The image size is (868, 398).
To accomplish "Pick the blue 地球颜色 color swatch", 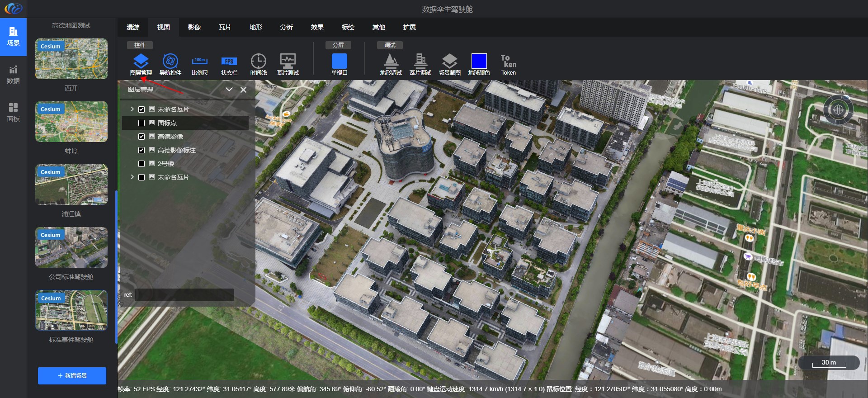I will [x=479, y=62].
